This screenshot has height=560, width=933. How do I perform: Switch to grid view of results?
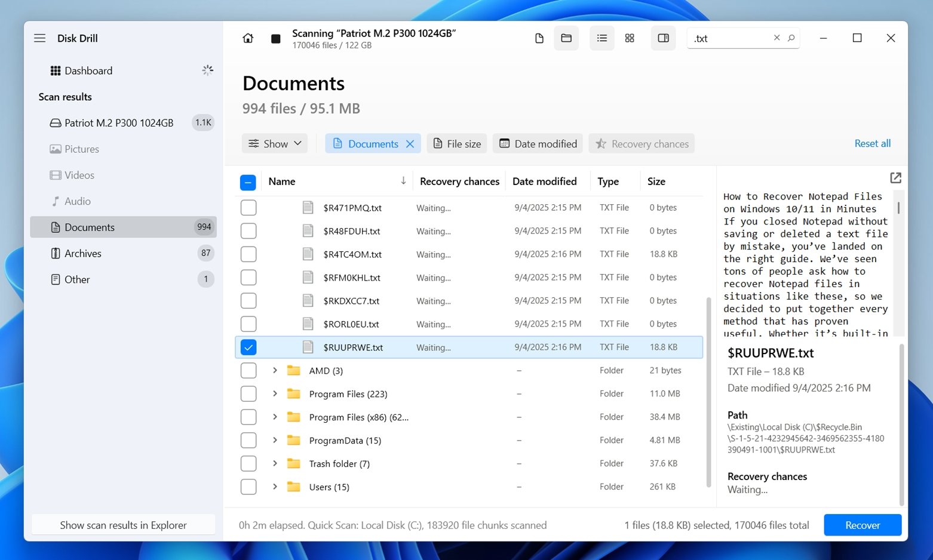pos(629,38)
